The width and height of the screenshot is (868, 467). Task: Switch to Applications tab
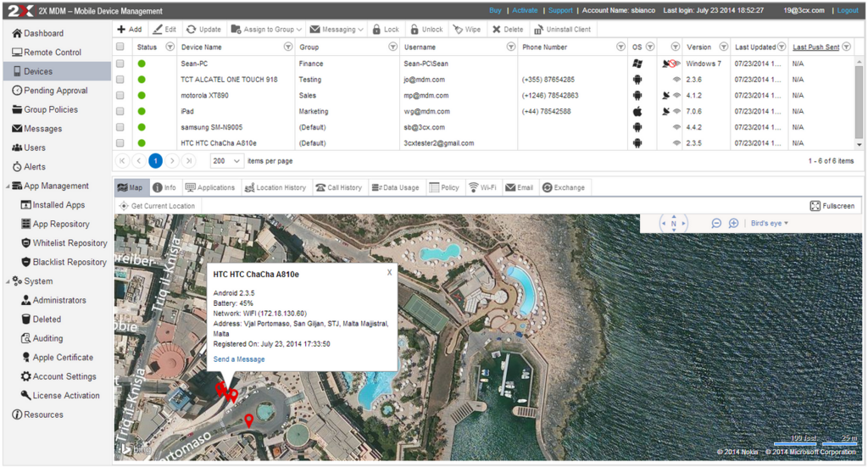click(210, 187)
